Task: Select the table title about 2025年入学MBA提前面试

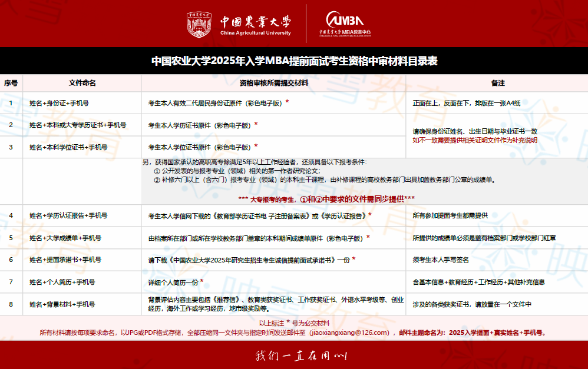Action: coord(295,61)
